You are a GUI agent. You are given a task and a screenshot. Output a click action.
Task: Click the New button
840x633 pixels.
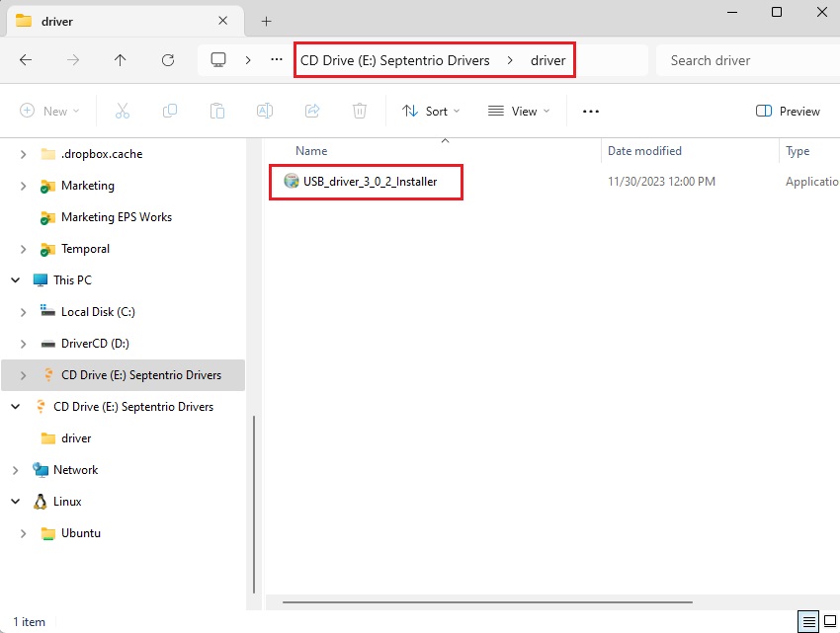click(49, 112)
